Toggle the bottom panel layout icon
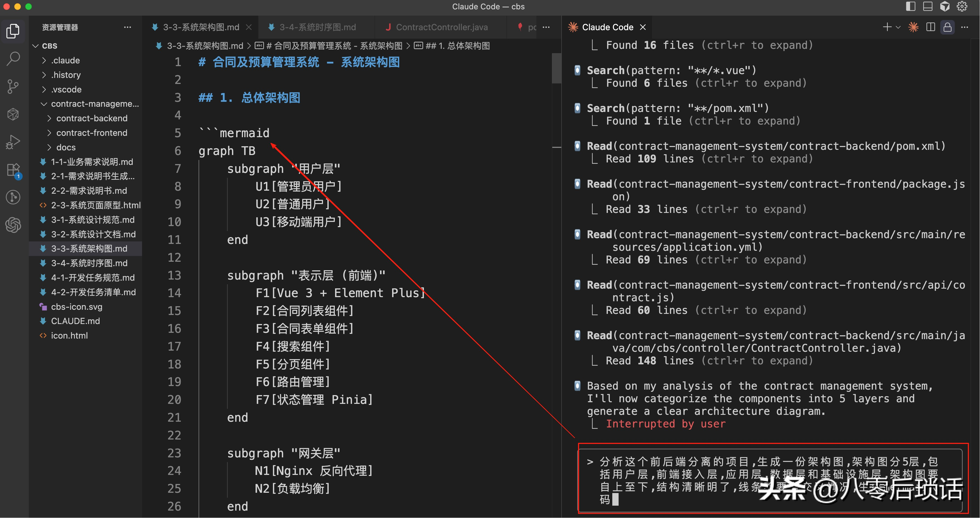Screen dimensions: 980x518 pyautogui.click(x=928, y=7)
